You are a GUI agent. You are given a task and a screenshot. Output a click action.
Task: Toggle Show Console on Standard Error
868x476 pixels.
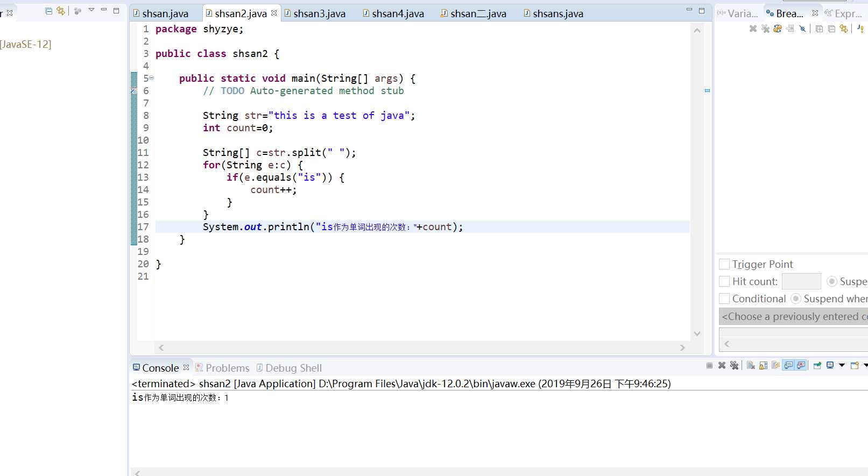(801, 365)
